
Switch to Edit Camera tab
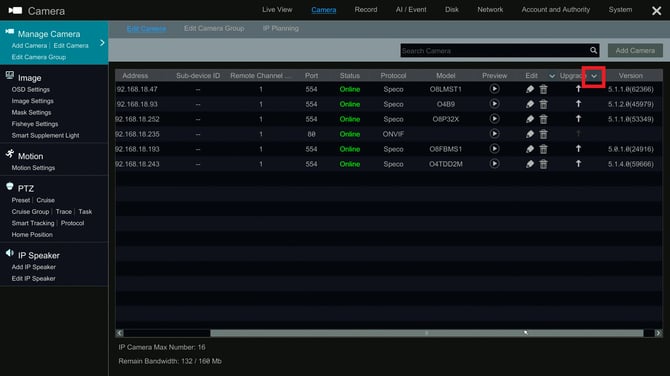tap(146, 29)
